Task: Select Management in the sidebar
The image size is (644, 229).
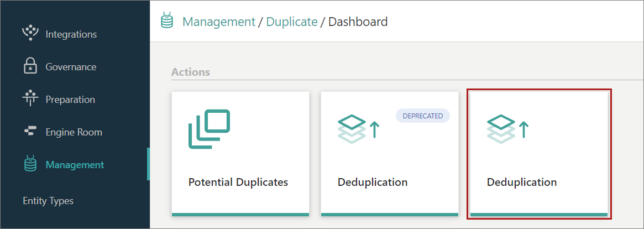Action: point(74,165)
